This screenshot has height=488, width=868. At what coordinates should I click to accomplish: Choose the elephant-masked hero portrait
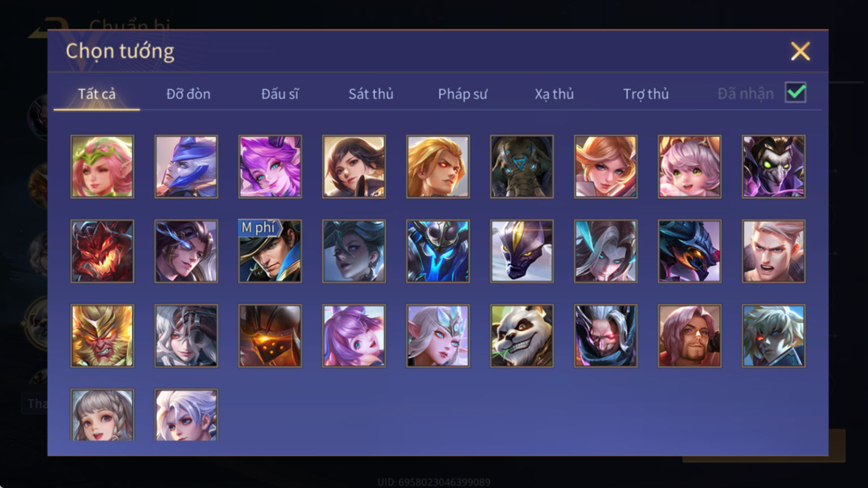pos(521,167)
